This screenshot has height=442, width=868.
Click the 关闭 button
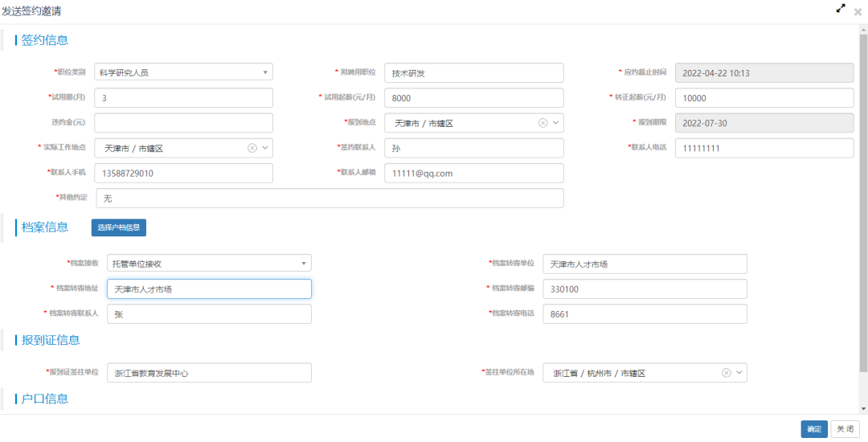(845, 429)
